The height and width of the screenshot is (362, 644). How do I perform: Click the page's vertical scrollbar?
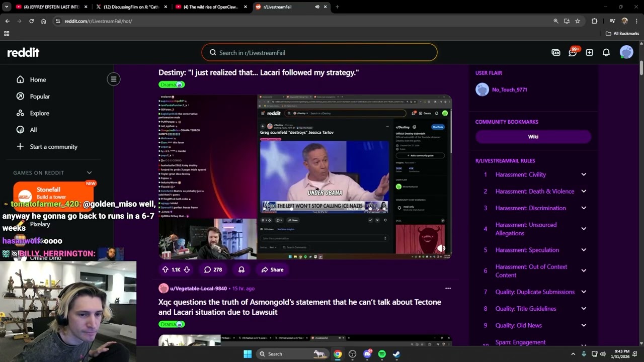[641, 69]
